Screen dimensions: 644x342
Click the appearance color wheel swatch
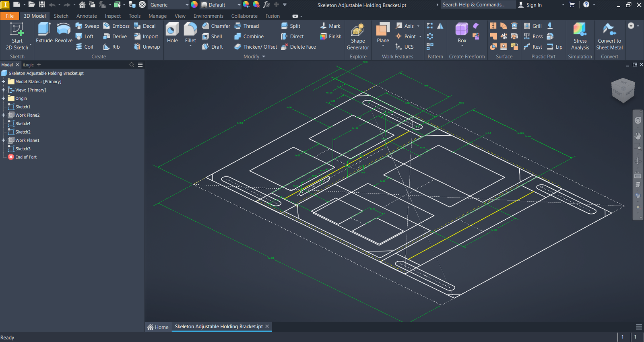click(x=194, y=5)
